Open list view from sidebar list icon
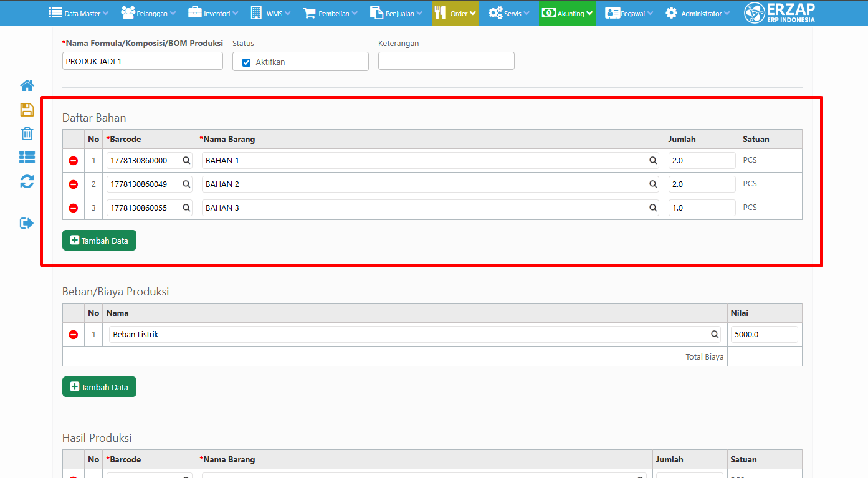This screenshot has width=868, height=478. [27, 157]
